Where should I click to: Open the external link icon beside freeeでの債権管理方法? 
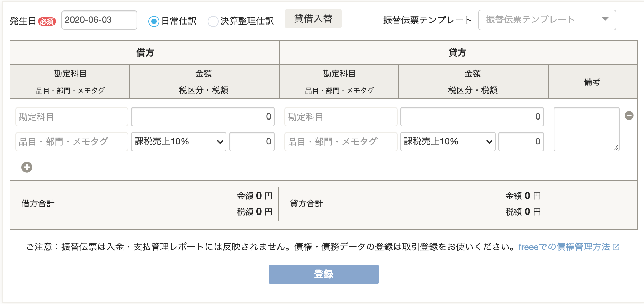[x=616, y=247]
